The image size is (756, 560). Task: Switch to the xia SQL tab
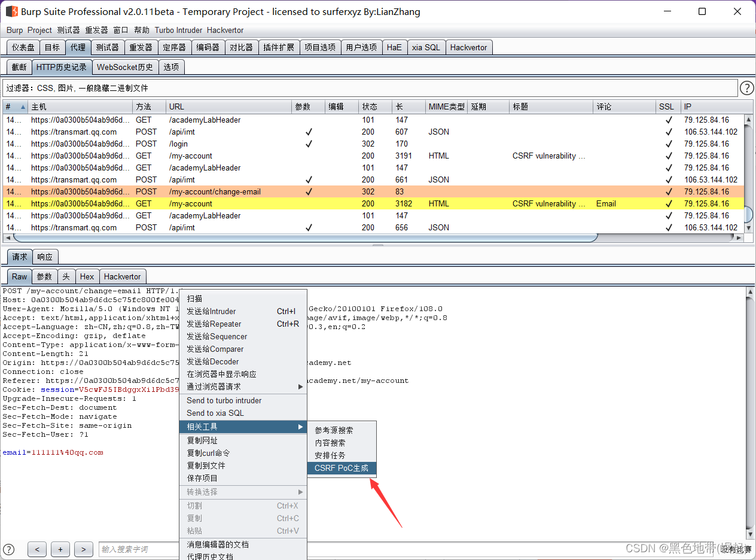click(426, 47)
